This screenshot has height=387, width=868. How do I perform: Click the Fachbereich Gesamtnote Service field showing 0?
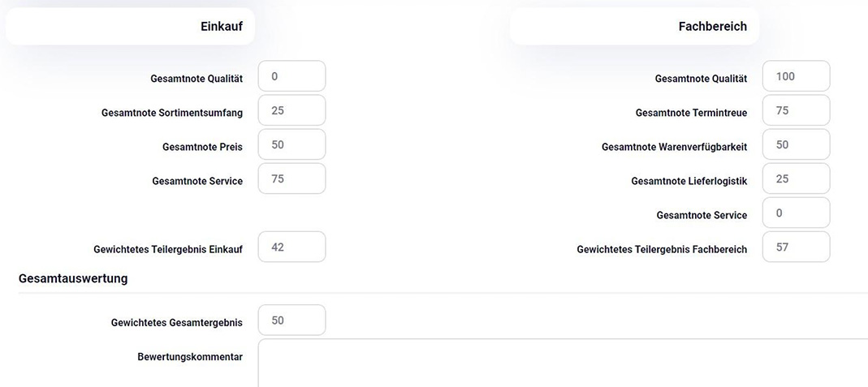point(796,213)
